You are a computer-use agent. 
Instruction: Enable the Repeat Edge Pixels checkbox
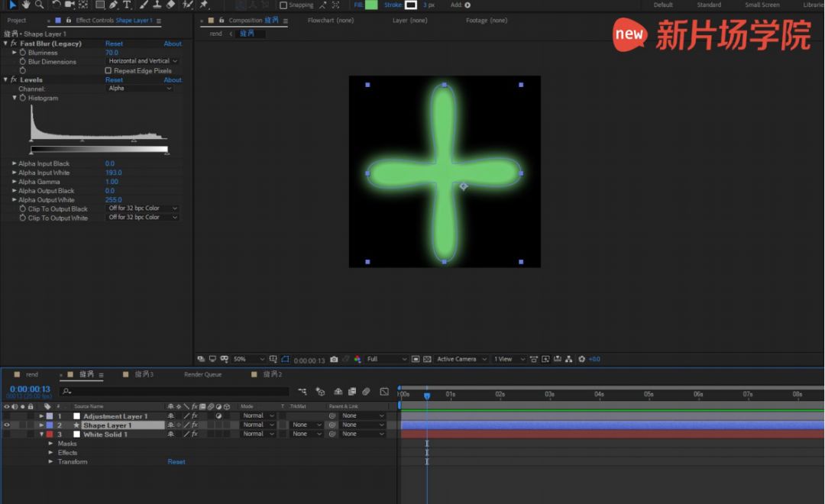tap(108, 70)
